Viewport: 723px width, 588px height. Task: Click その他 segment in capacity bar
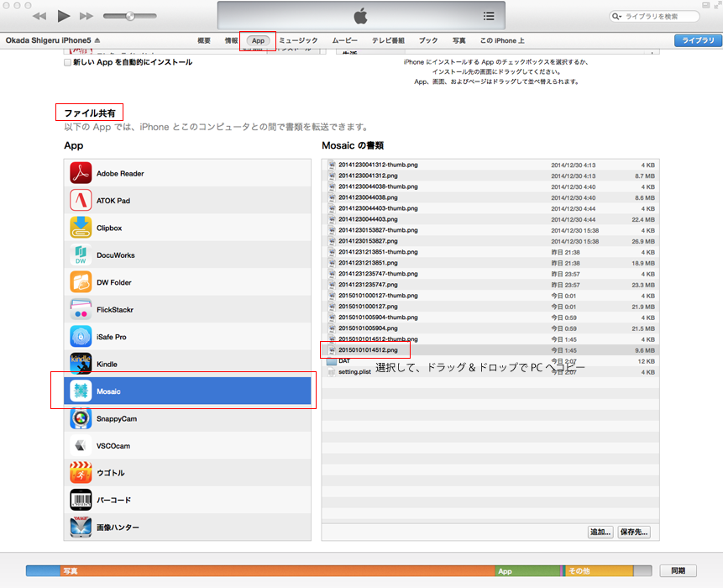pos(598,571)
